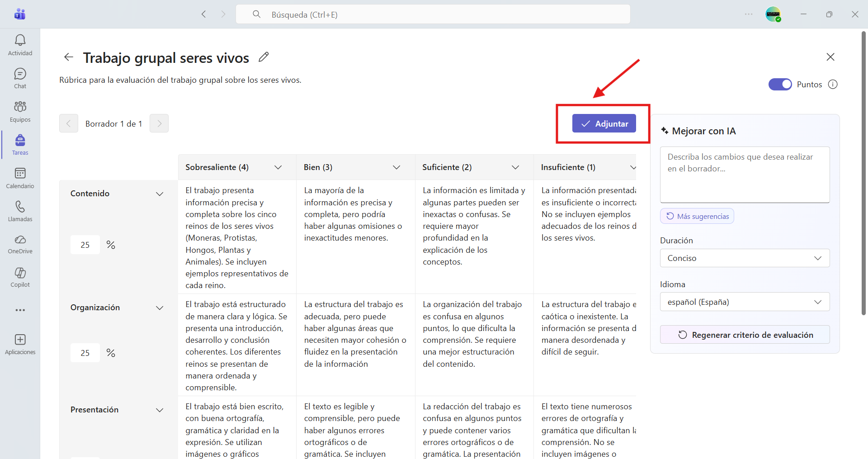Click the Adjuntar button
The image size is (868, 459).
604,123
